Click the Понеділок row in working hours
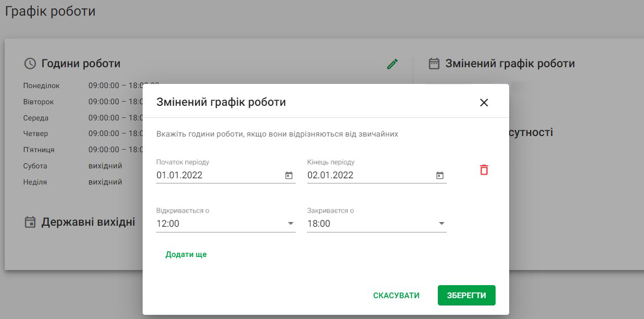This screenshot has width=644, height=319. (x=83, y=85)
